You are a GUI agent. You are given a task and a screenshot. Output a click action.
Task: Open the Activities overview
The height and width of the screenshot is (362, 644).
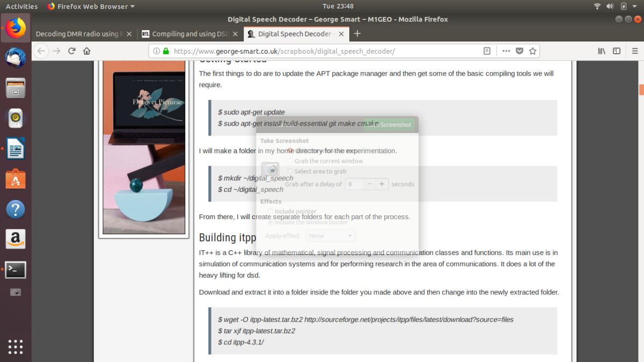21,6
